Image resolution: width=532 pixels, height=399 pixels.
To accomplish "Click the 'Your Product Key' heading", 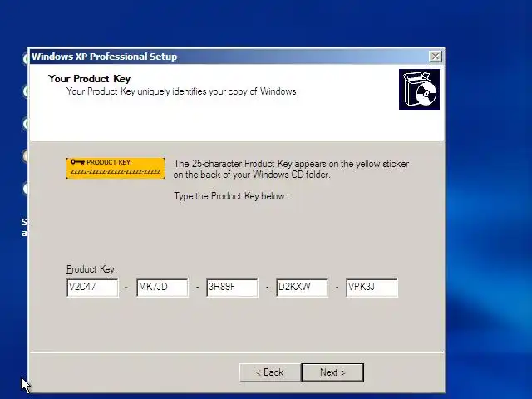I will pos(89,79).
